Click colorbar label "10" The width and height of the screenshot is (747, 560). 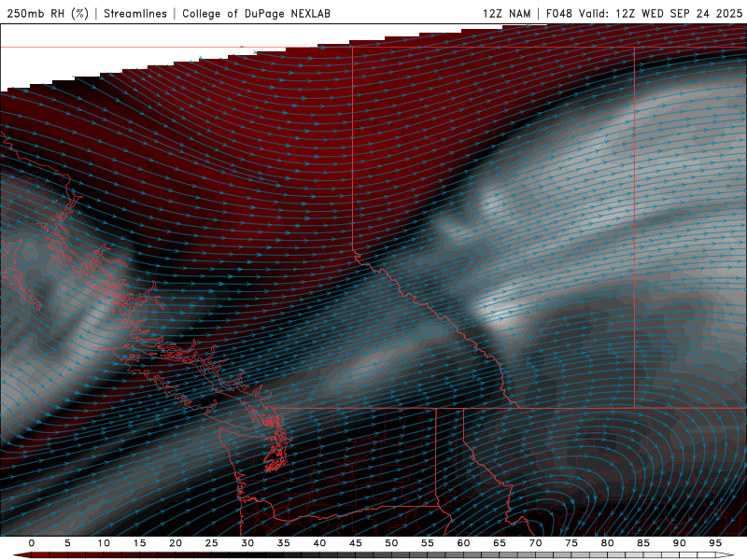[x=104, y=543]
